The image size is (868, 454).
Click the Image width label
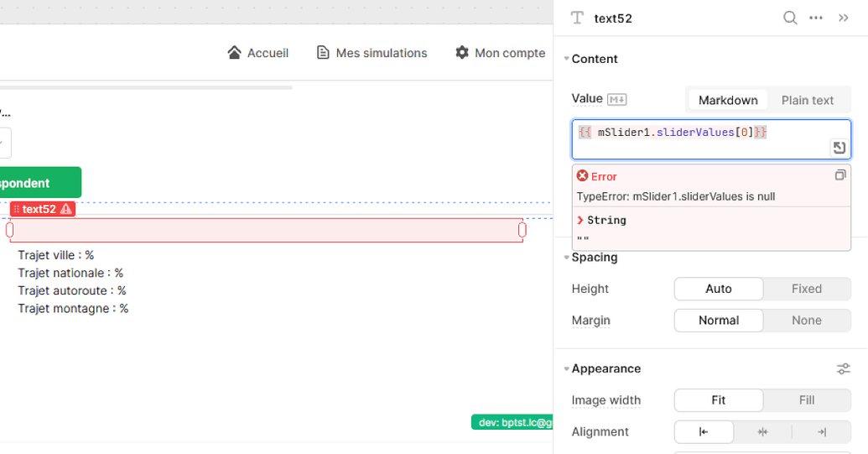pyautogui.click(x=606, y=399)
